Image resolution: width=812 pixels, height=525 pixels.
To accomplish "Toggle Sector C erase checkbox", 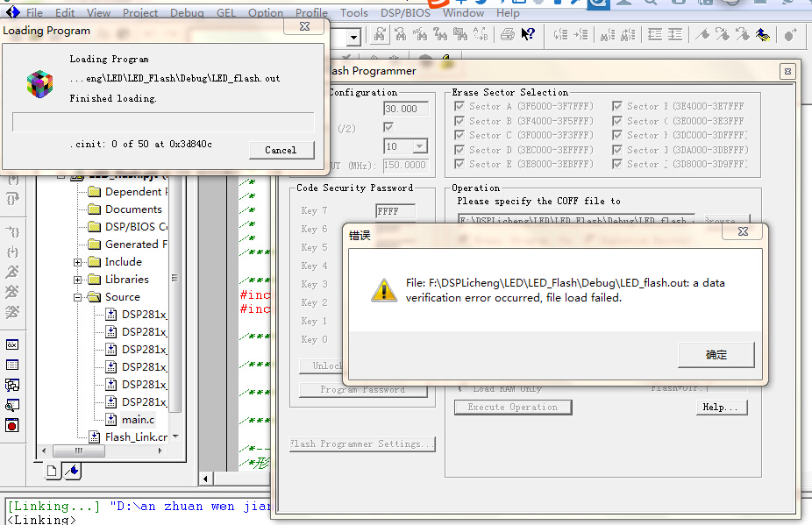I will tap(459, 135).
